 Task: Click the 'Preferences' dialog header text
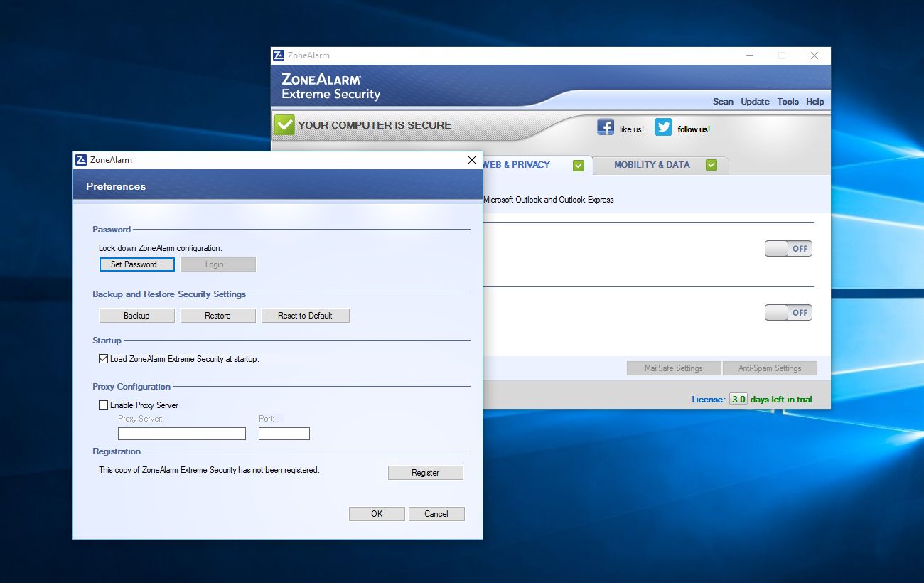116,186
